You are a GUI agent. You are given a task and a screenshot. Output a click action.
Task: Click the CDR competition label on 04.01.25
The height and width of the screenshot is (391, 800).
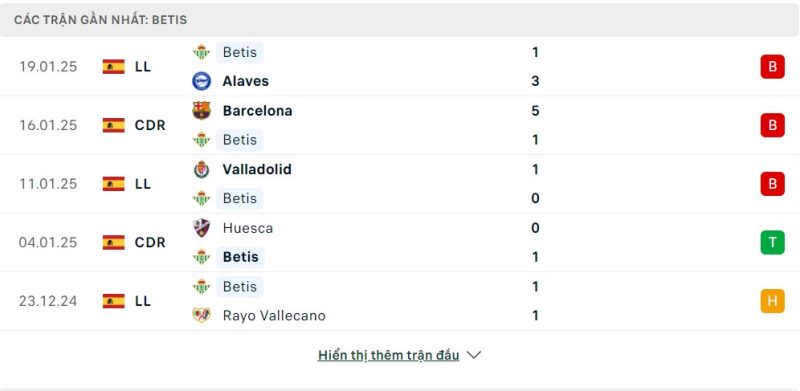click(x=150, y=242)
